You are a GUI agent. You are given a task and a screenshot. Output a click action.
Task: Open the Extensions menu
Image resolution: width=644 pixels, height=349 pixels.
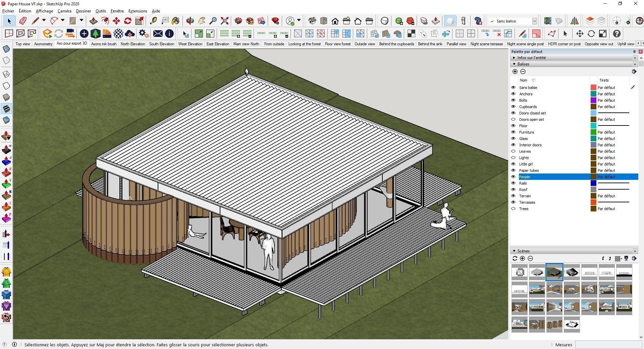point(138,11)
